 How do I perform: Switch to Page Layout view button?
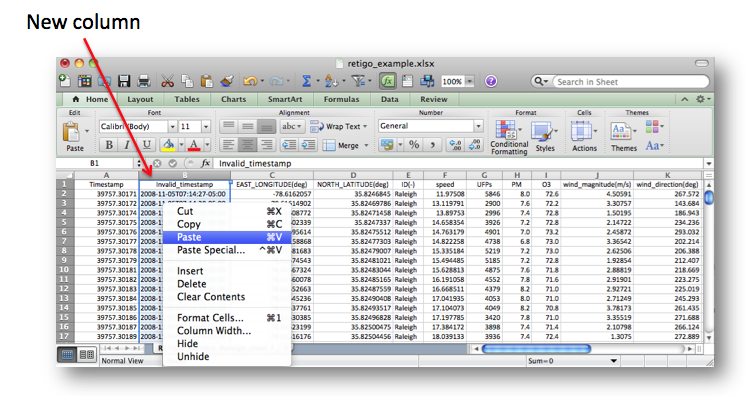click(x=86, y=355)
